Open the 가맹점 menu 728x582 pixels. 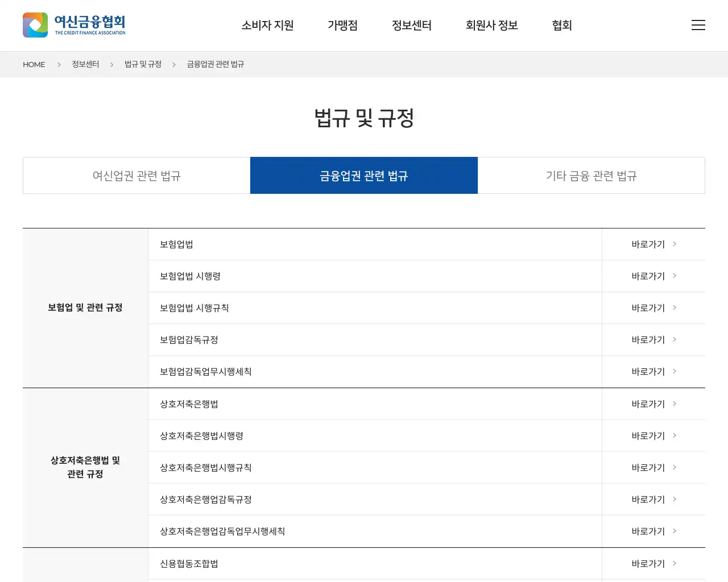pos(342,26)
